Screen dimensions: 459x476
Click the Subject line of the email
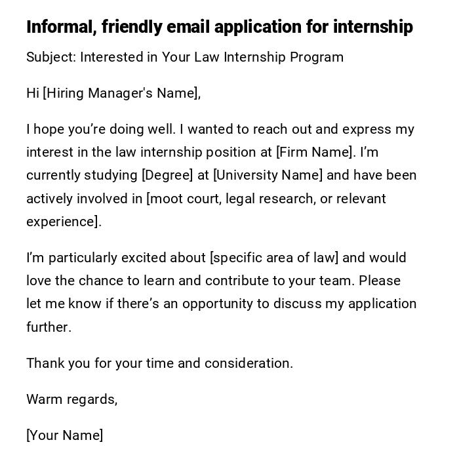click(x=185, y=57)
